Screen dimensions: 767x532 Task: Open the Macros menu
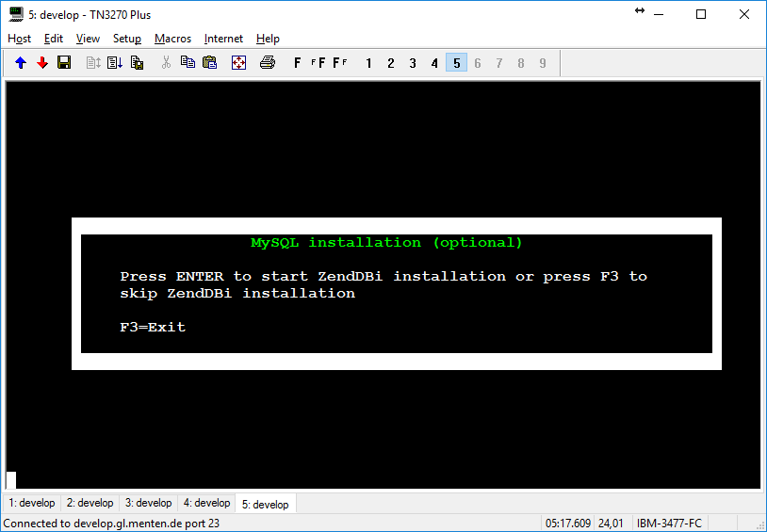coord(172,39)
